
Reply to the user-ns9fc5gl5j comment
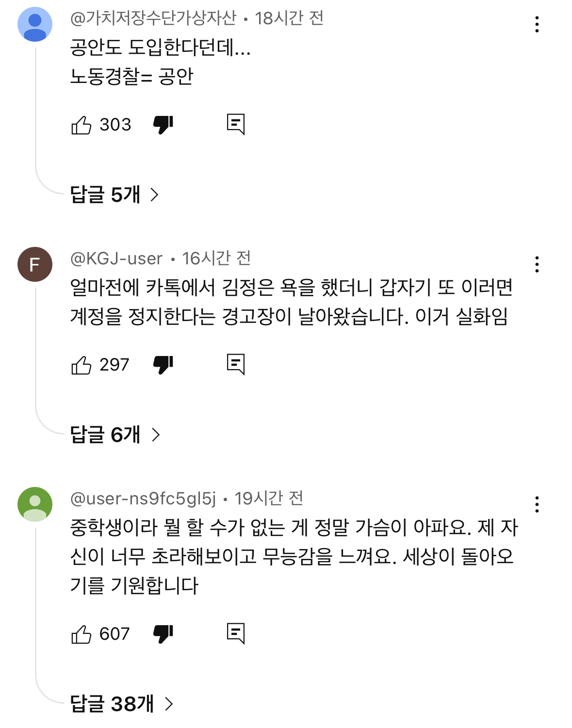tap(236, 634)
